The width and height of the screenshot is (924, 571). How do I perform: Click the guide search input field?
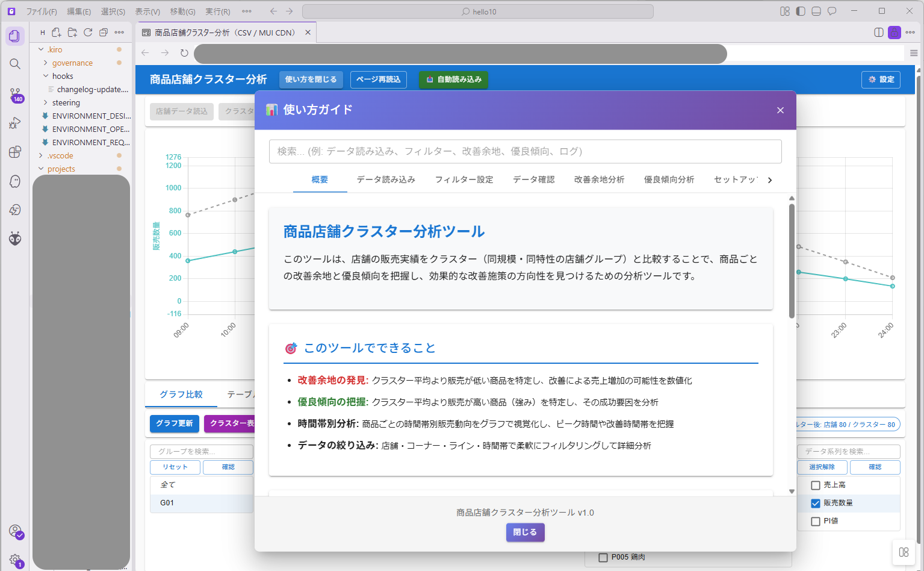(525, 152)
